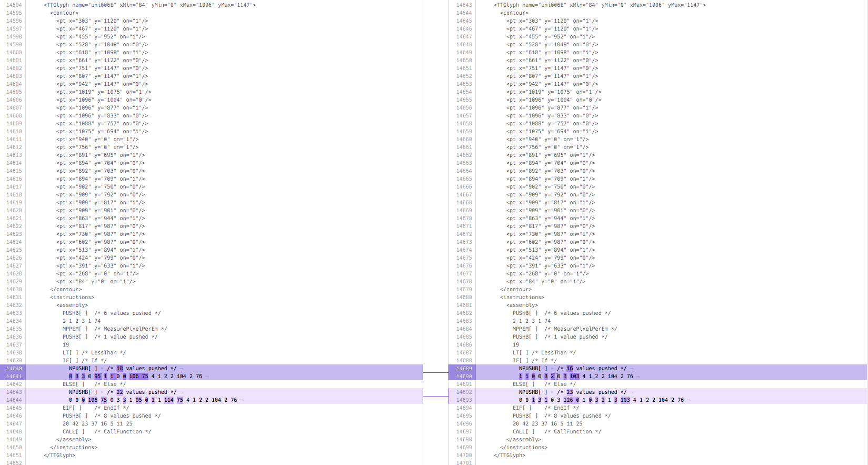The height and width of the screenshot is (465, 868).
Task: Click line number 14605
Action: tap(14, 92)
